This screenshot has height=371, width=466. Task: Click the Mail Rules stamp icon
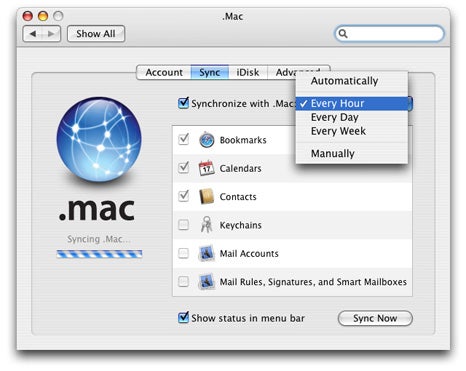206,282
